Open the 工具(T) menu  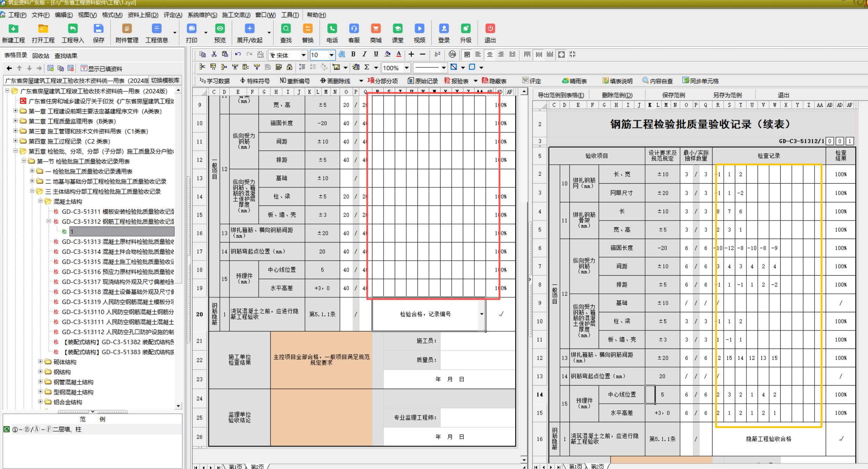point(289,15)
